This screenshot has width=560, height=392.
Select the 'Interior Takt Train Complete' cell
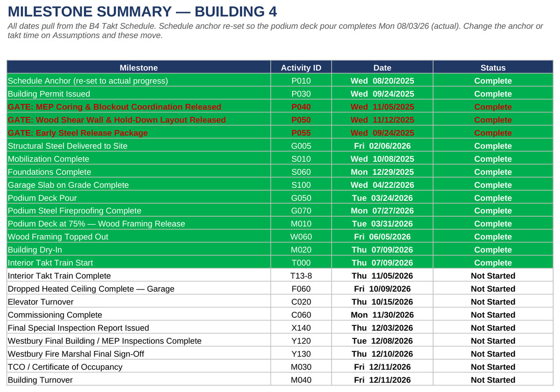139,276
